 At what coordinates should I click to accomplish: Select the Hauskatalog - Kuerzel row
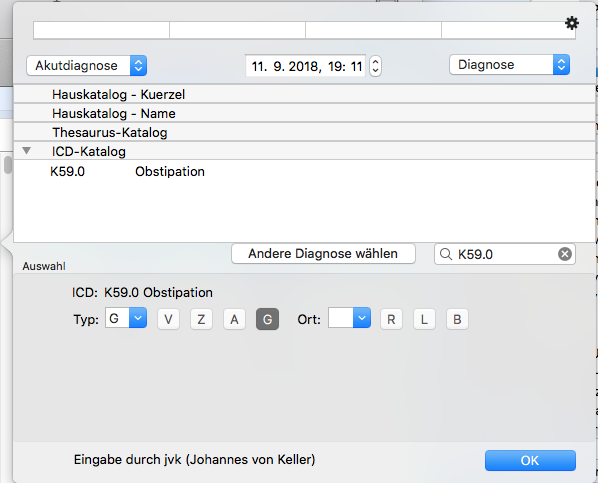pos(304,94)
